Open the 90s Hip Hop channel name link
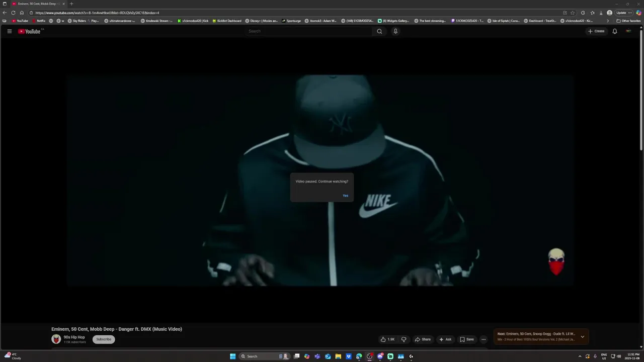This screenshot has height=362, width=644. (74, 337)
